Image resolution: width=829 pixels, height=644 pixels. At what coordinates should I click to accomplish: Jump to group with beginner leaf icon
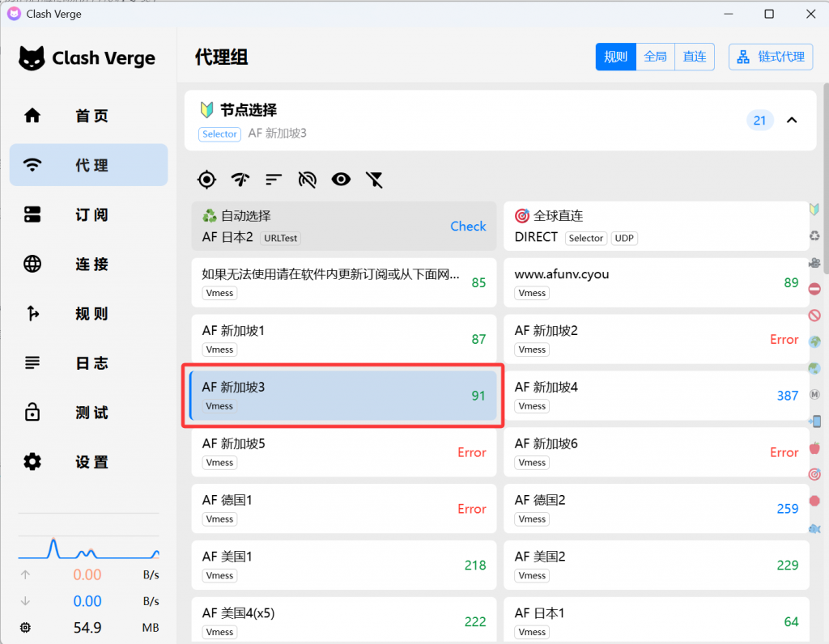pos(814,210)
